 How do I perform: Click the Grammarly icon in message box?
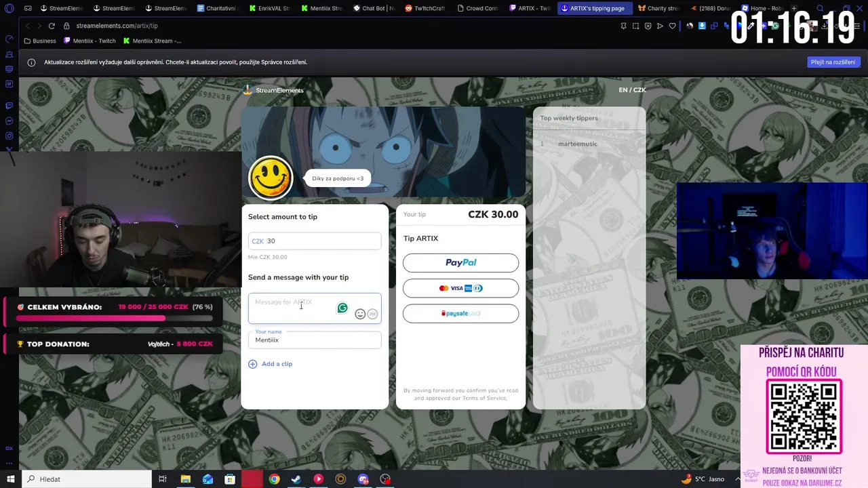tap(342, 308)
